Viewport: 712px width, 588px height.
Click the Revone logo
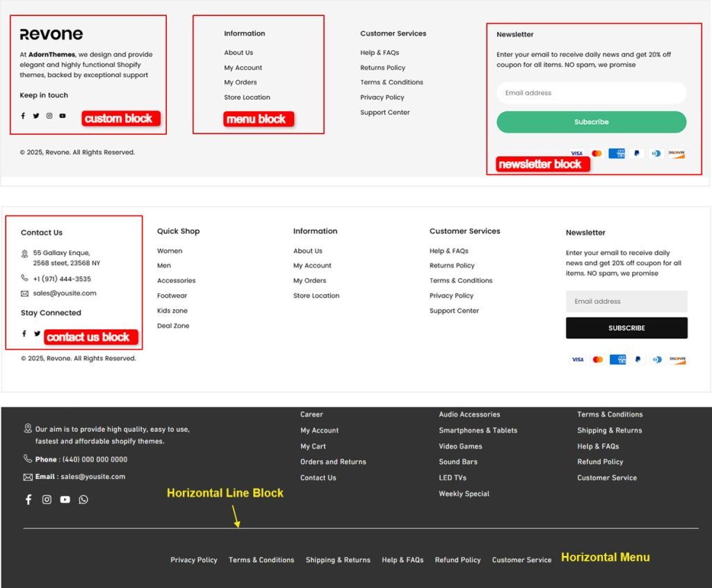click(51, 35)
